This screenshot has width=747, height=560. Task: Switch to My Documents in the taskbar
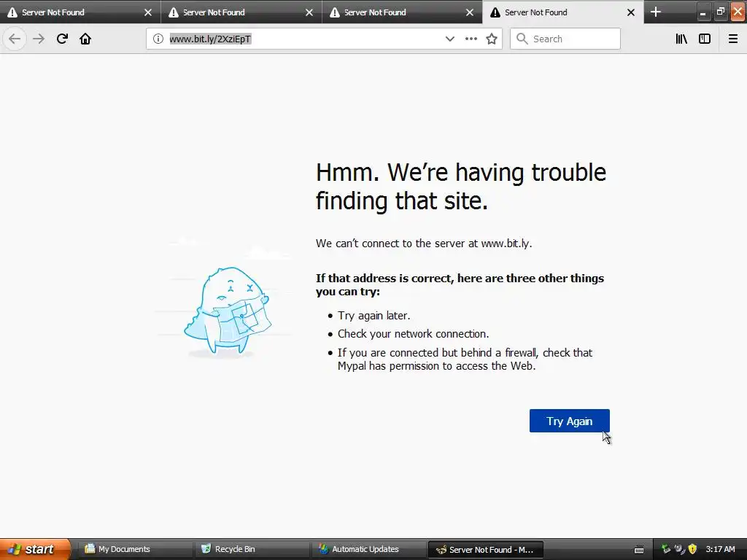tap(134, 549)
